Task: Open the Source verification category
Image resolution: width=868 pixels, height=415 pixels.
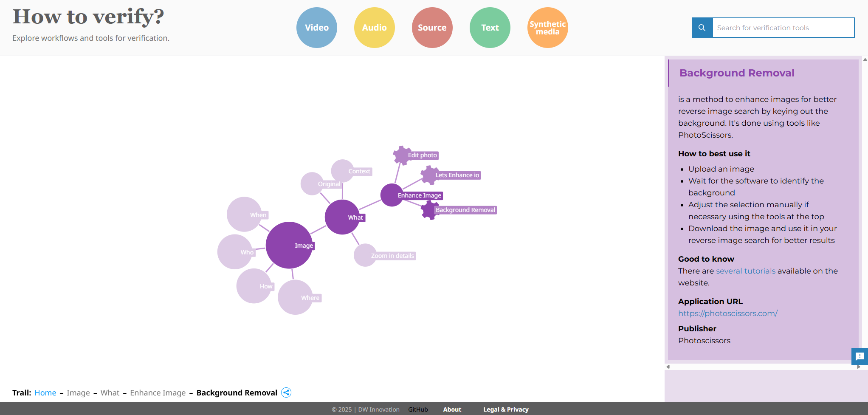Action: 432,27
